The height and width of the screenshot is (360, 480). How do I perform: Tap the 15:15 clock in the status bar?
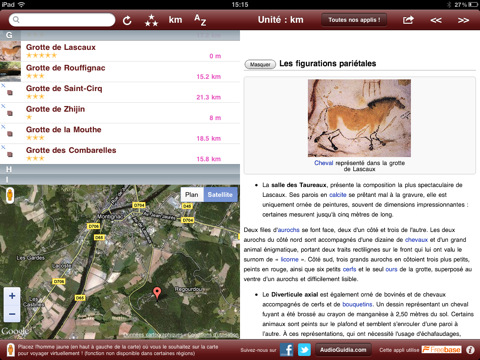click(240, 5)
